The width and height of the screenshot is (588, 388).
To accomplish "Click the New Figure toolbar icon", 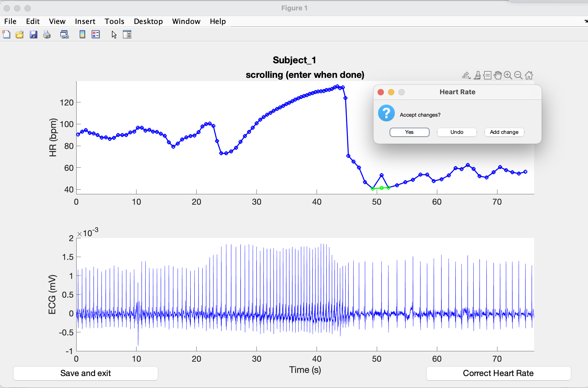I will click(x=6, y=35).
